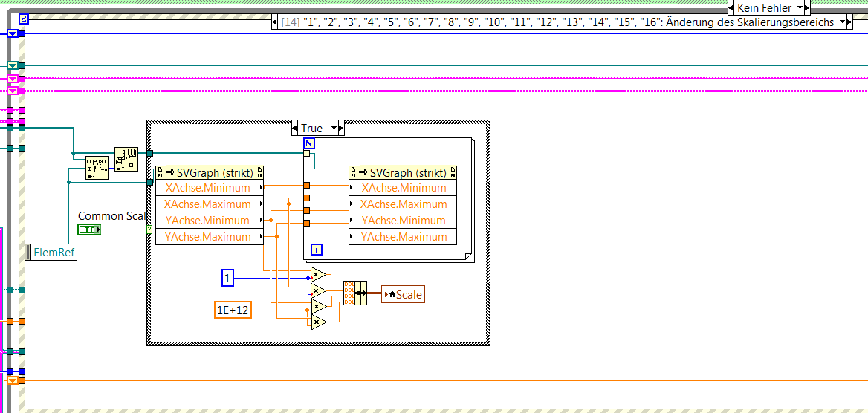
Task: Select the upper magenta shift register on the left border
Action: (12, 78)
